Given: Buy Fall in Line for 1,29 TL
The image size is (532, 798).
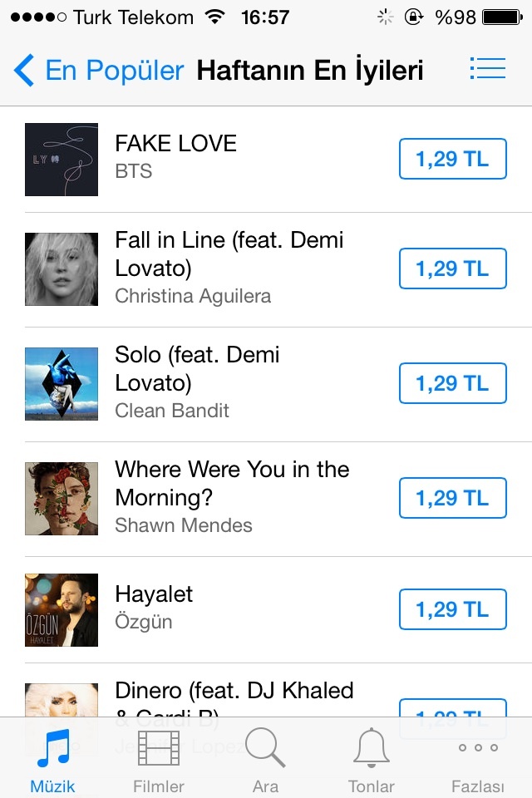Looking at the screenshot, I should click(452, 268).
